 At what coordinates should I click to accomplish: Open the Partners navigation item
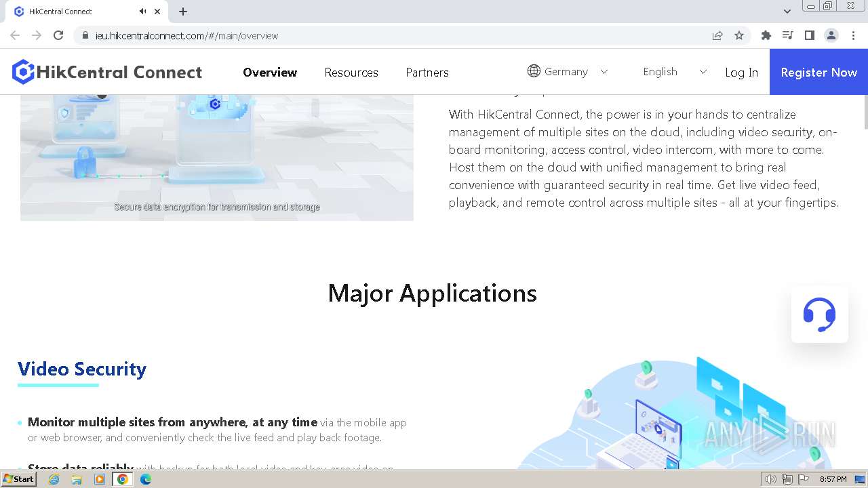pos(427,72)
